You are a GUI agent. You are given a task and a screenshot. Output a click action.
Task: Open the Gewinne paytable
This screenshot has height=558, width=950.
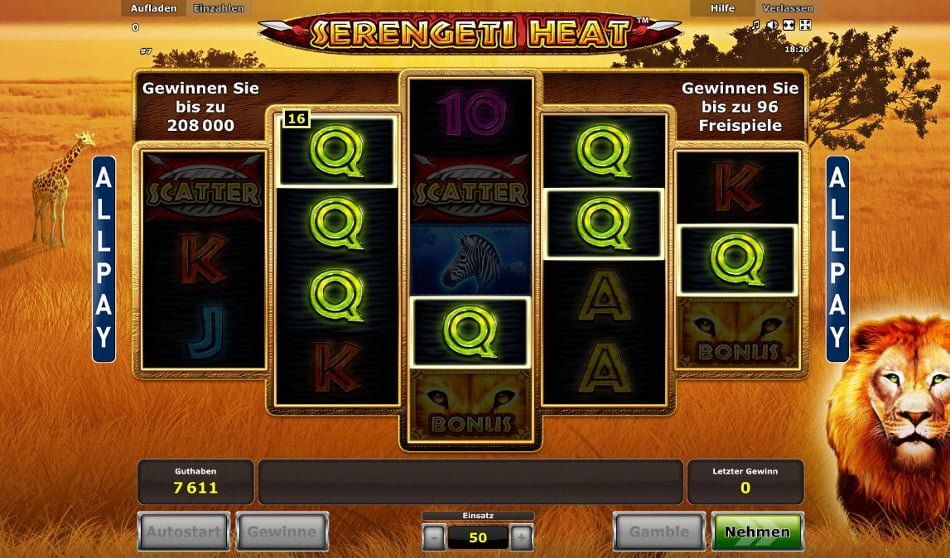point(282,532)
